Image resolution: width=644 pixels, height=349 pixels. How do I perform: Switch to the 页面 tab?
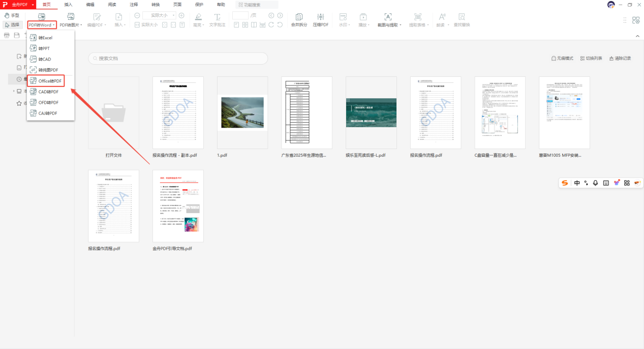click(177, 5)
